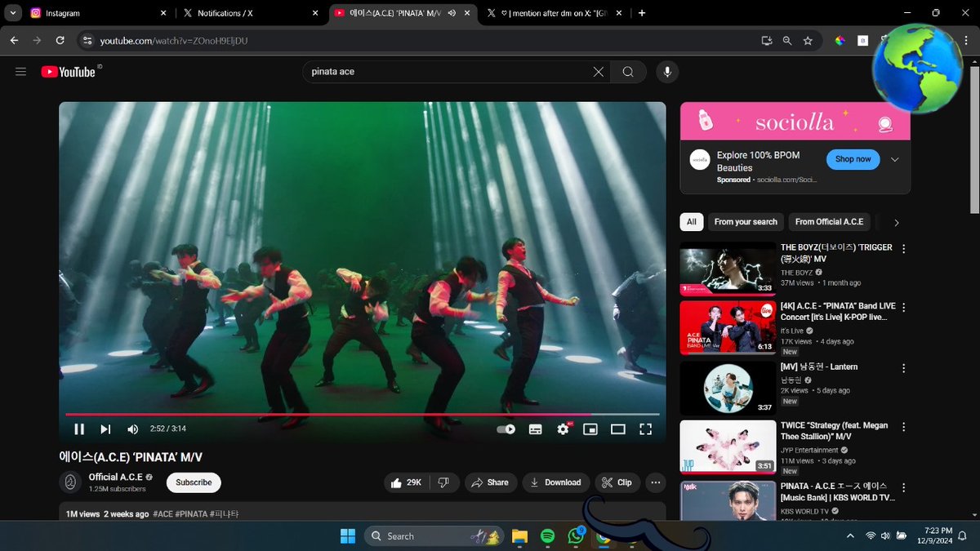Select the 'All' filter chip
This screenshot has width=980, height=551.
(x=692, y=222)
